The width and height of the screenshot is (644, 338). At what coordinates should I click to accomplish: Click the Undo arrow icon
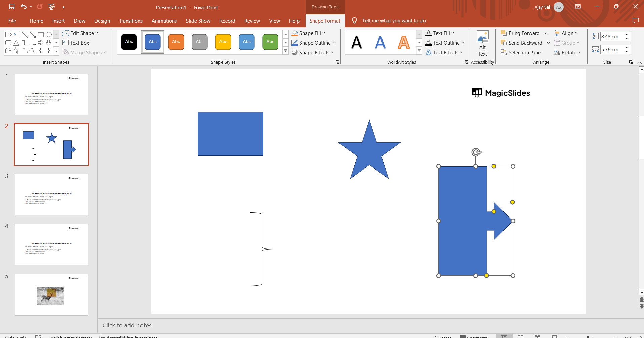tap(23, 7)
